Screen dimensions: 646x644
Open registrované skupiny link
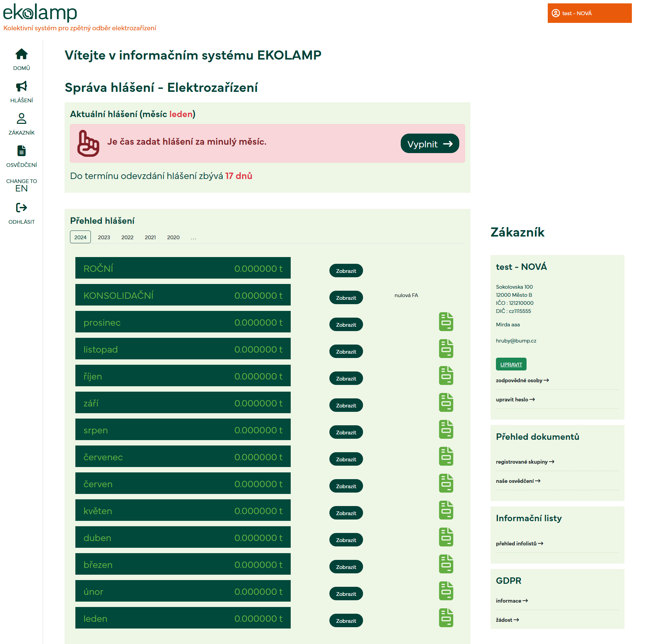(525, 462)
